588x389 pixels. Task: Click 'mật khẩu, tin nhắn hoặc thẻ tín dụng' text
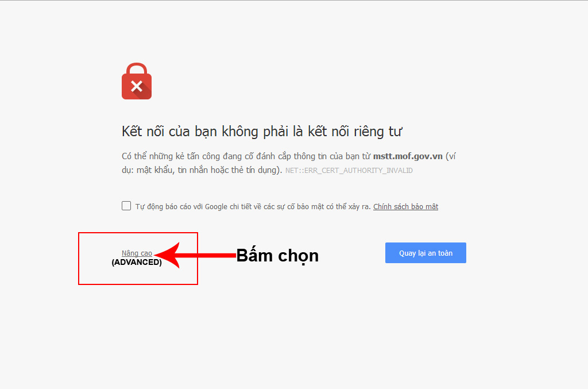coord(208,170)
